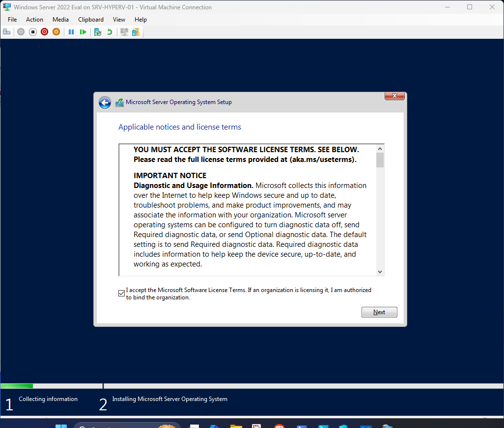Take a checkpoint of the VM
The image size is (504, 428).
pyautogui.click(x=98, y=31)
